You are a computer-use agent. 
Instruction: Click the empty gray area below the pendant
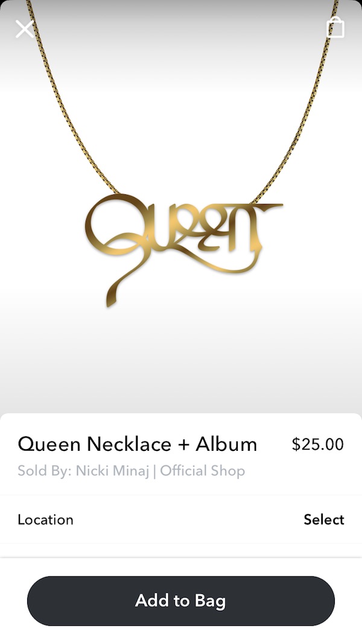(181, 362)
